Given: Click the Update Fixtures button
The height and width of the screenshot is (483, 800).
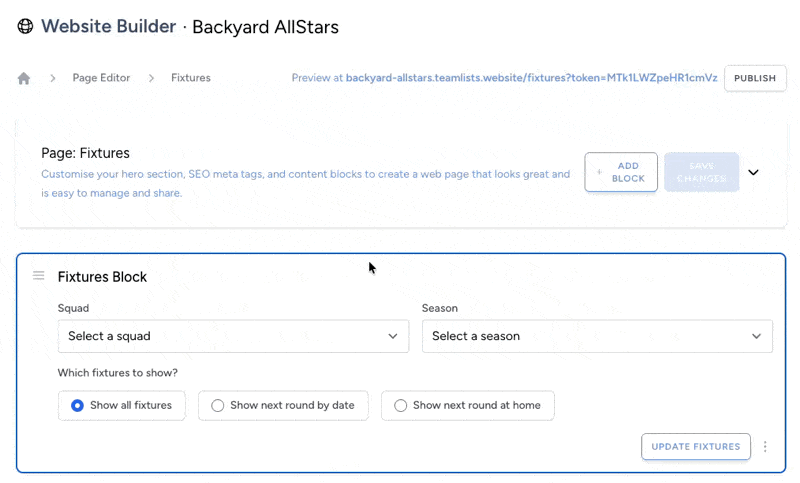Looking at the screenshot, I should click(x=696, y=447).
